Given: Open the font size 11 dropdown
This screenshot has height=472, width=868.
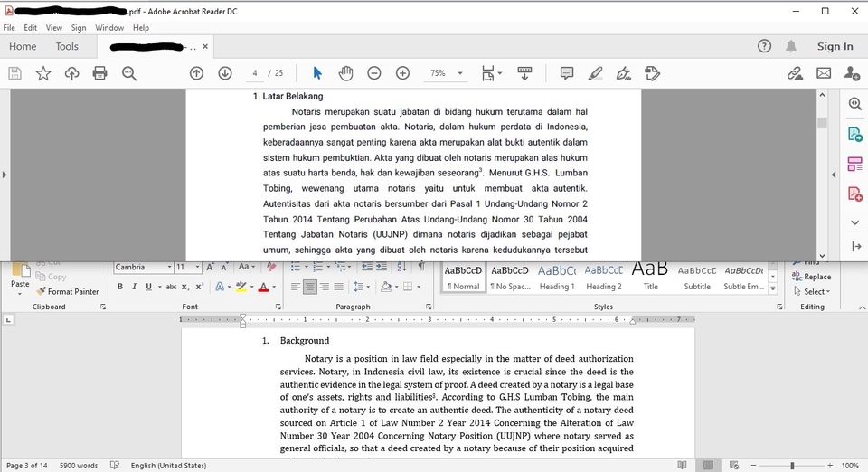Looking at the screenshot, I should coord(197,268).
